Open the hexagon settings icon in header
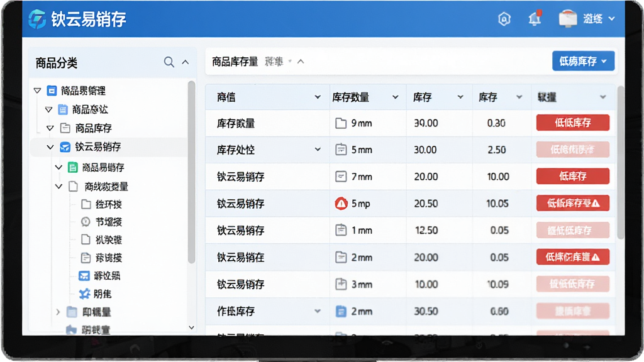Image resolution: width=644 pixels, height=362 pixels. click(x=504, y=19)
